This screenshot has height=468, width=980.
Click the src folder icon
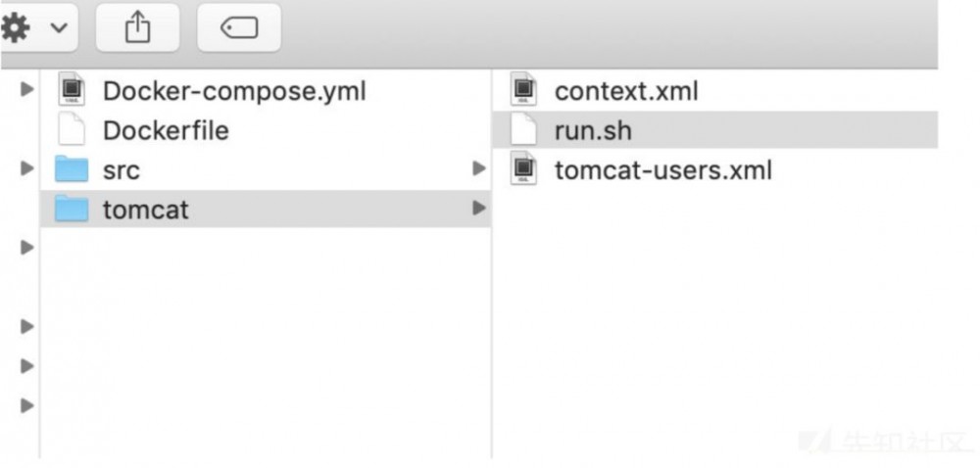tap(72, 169)
